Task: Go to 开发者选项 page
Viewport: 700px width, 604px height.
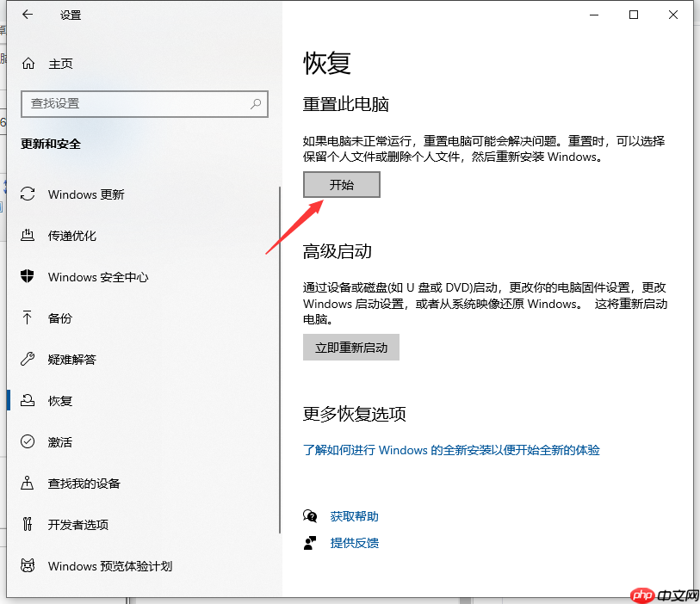Action: tap(143, 524)
